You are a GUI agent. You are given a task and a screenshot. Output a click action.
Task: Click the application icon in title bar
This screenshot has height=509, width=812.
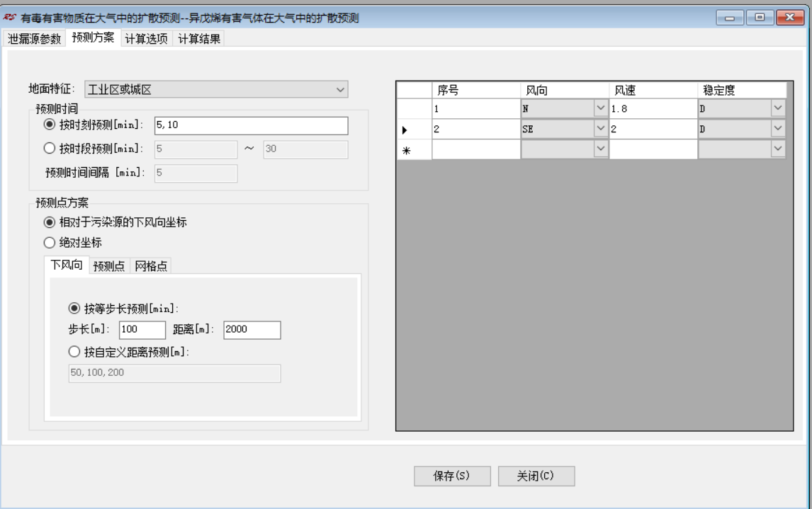(x=9, y=18)
